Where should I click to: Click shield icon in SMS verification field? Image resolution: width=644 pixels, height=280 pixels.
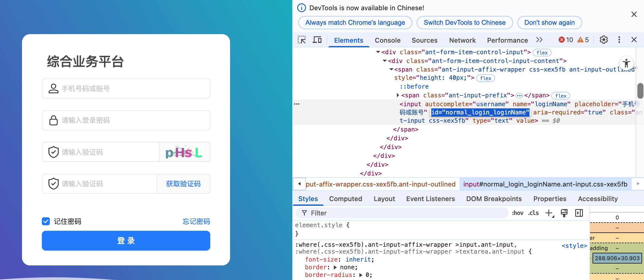coord(53,184)
